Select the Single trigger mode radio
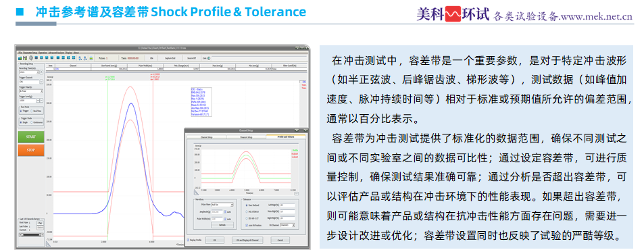This screenshot has height=250, width=644. pos(21,122)
